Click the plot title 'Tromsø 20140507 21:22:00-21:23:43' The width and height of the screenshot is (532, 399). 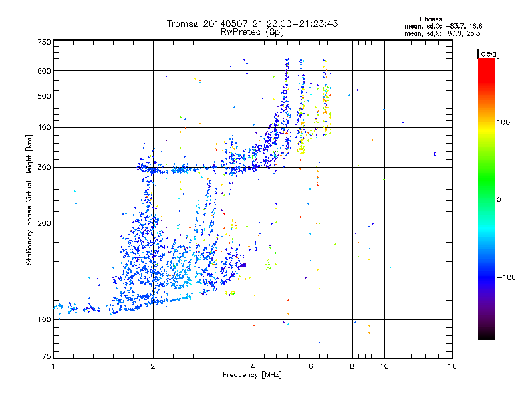coord(252,23)
